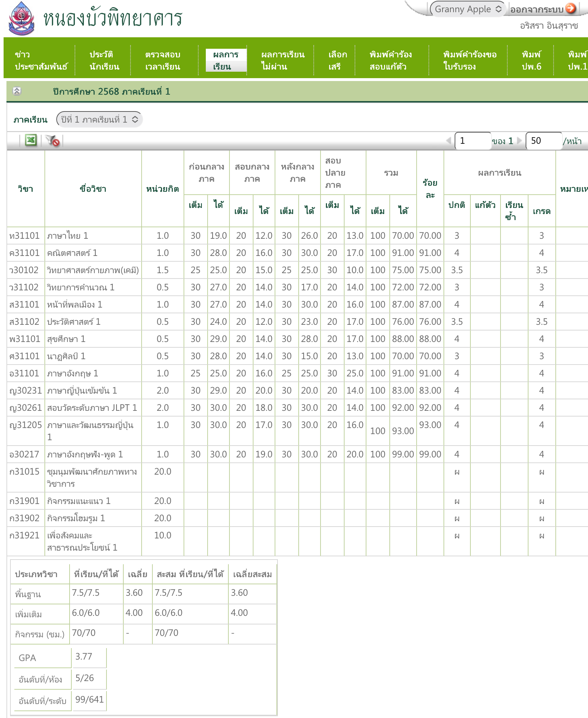588x718 pixels.
Task: Click the clear filter funnel icon
Action: click(x=53, y=141)
